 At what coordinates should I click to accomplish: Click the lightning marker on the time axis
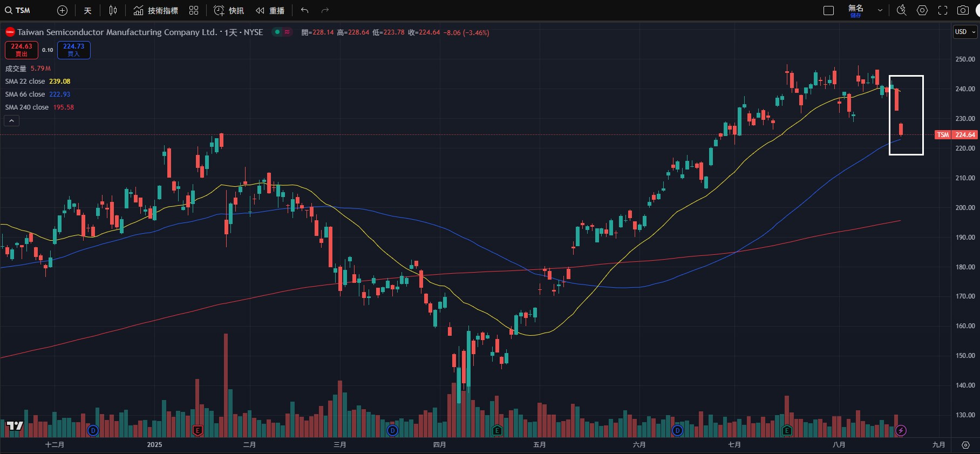[901, 430]
